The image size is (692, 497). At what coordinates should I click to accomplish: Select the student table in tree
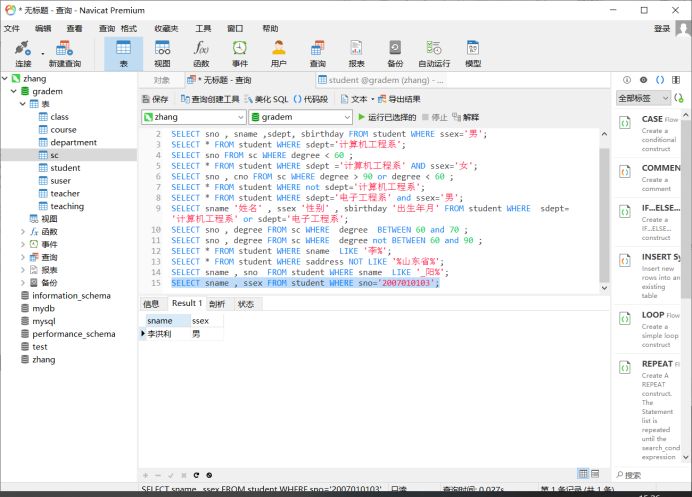pos(65,168)
